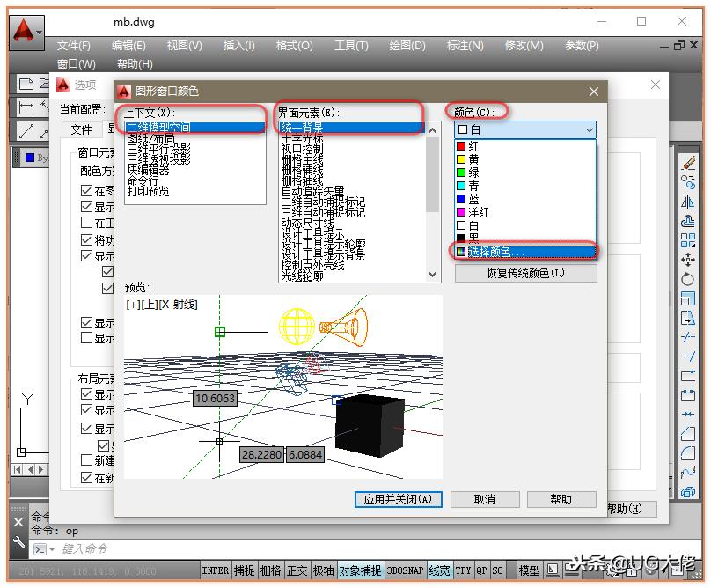Click the 帮助 button in color dialog
Viewport: 711px width, 588px height.
(561, 499)
